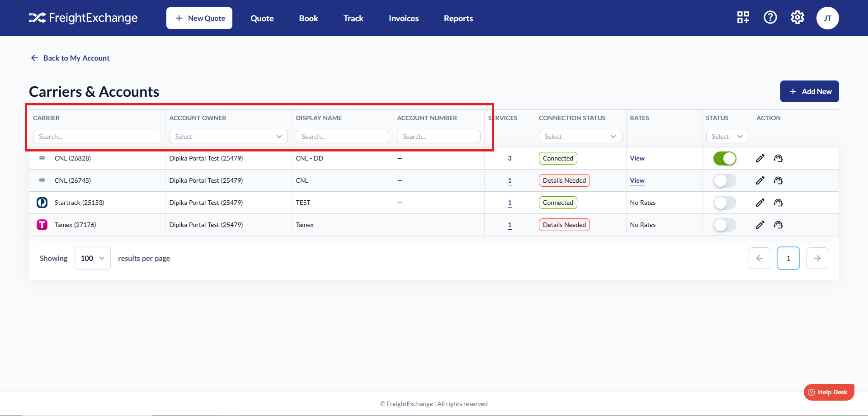868x416 pixels.
Task: View rates for CNL (26828)
Action: coord(637,158)
